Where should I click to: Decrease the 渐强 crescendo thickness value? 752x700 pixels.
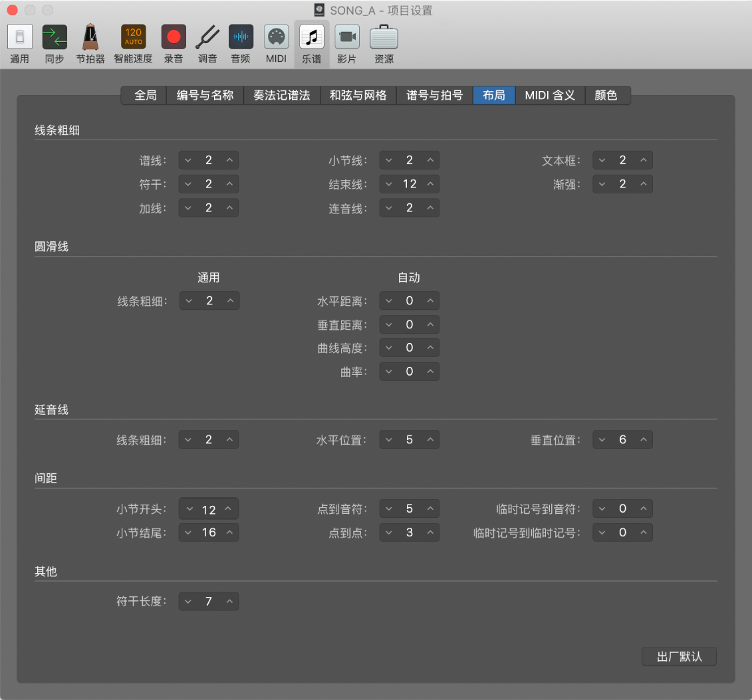[602, 184]
